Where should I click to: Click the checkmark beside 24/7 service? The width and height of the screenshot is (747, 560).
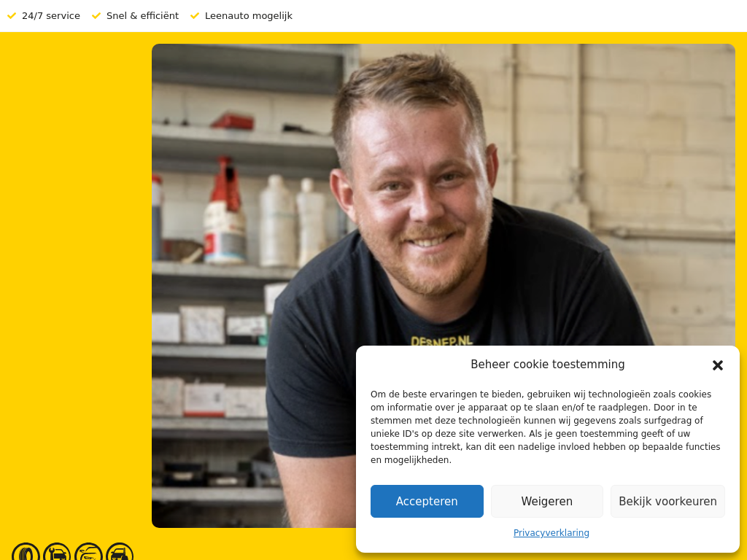(x=12, y=16)
